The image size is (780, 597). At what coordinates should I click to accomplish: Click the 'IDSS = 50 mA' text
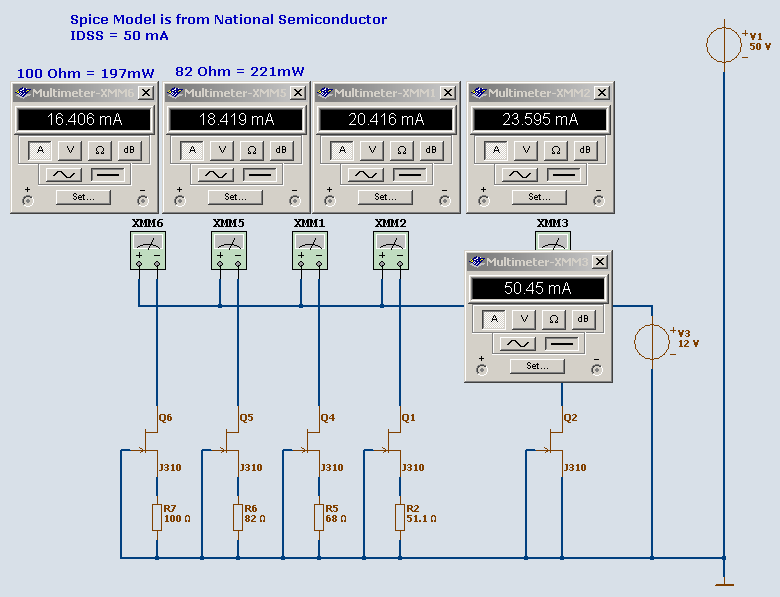(x=119, y=36)
